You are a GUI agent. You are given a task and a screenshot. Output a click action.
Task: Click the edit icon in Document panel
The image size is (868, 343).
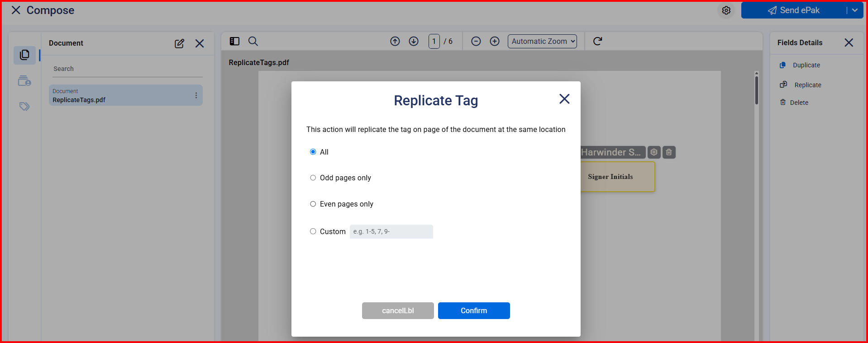179,43
